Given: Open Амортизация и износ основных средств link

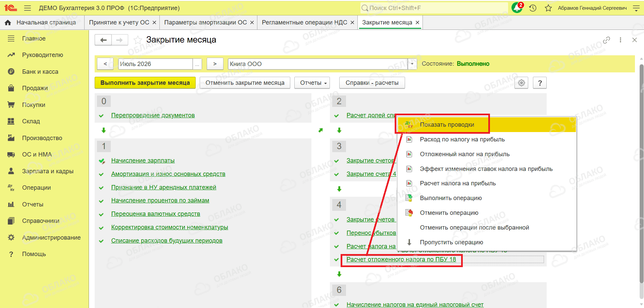Looking at the screenshot, I should click(168, 174).
